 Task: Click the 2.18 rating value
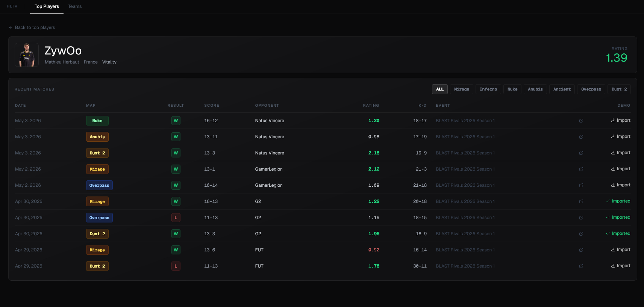[x=374, y=153]
